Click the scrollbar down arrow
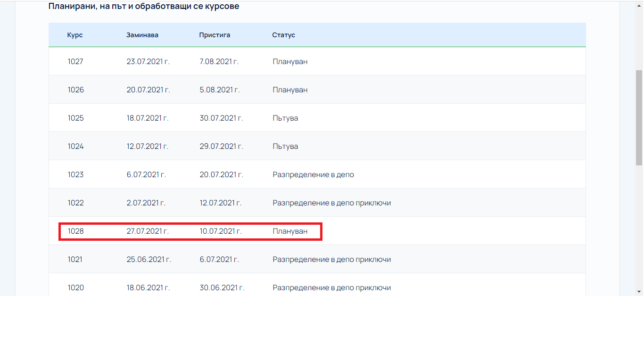Screen dimensions: 644x343 tap(639, 292)
